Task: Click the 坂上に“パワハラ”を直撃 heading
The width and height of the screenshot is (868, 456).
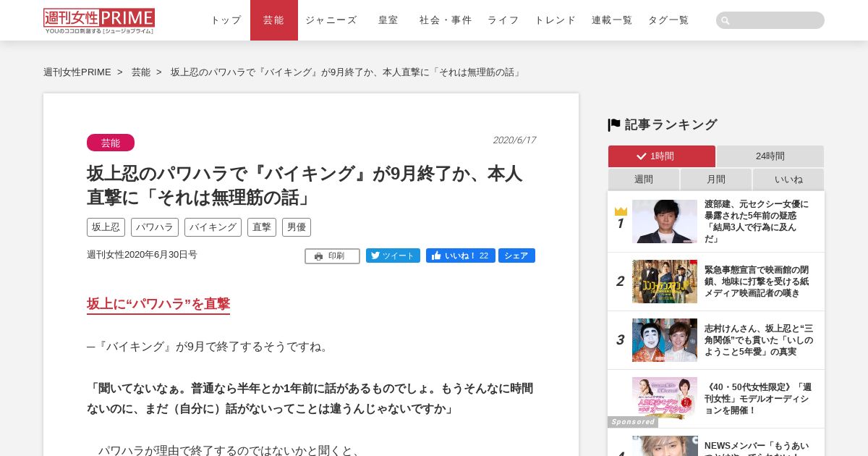Action: 158,304
